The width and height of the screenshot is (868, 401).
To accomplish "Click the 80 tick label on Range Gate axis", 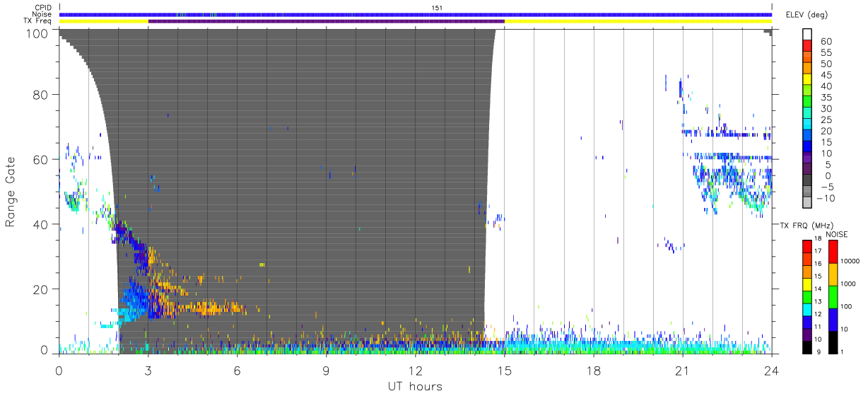I will pyautogui.click(x=40, y=94).
